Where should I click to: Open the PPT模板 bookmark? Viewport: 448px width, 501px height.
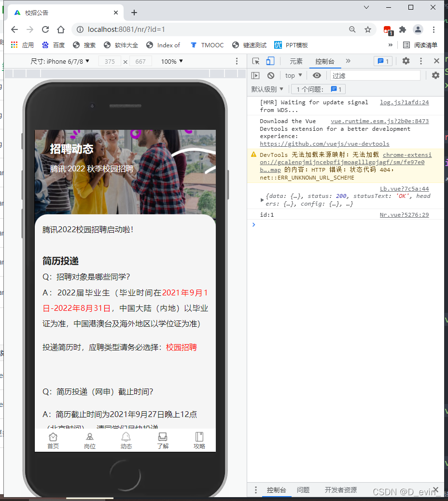(291, 45)
